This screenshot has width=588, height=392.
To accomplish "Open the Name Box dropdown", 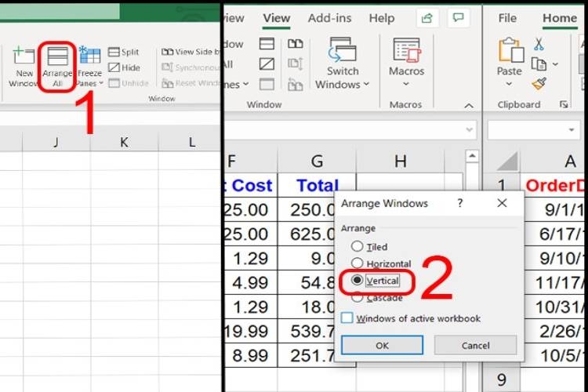I will click(x=571, y=130).
